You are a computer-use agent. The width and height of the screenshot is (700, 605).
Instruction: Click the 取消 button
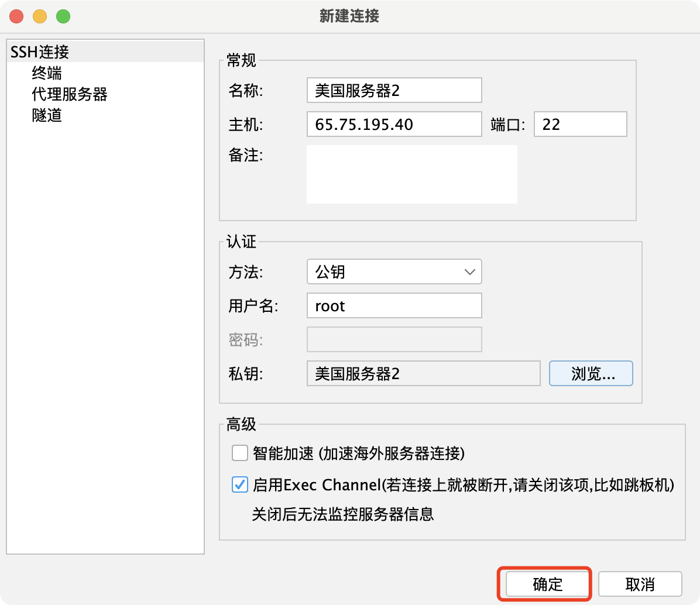pos(640,584)
